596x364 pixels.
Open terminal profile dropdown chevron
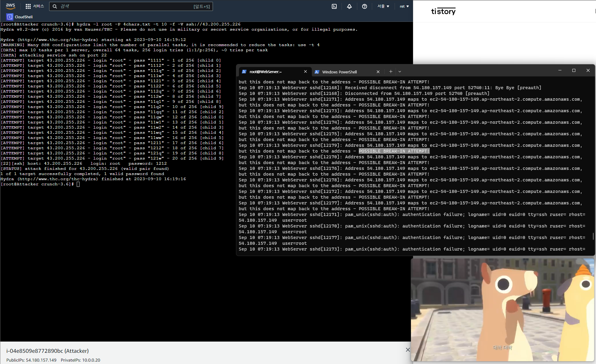pyautogui.click(x=400, y=72)
